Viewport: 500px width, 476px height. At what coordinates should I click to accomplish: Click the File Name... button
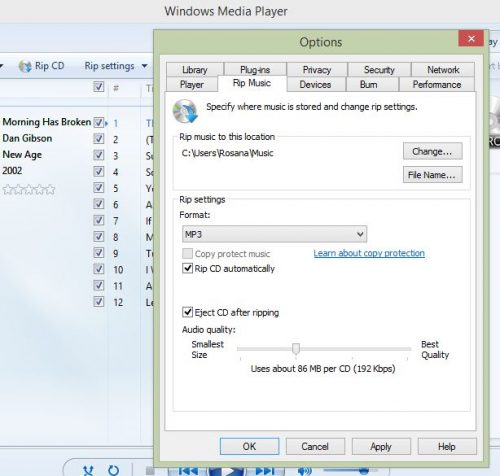pos(432,175)
